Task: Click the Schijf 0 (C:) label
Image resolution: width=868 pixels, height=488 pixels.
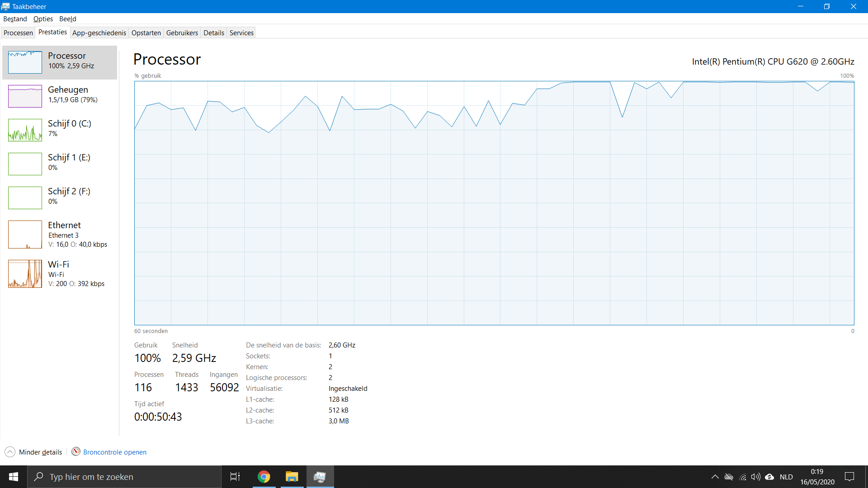Action: point(70,123)
